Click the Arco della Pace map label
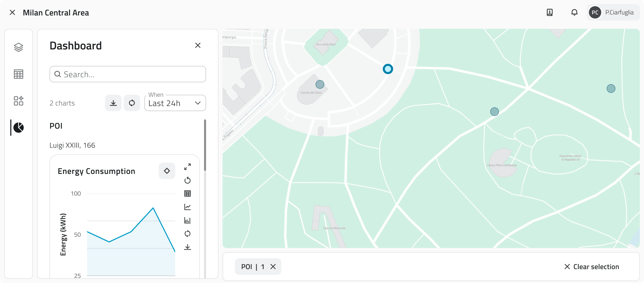The height and width of the screenshot is (283, 644). pyautogui.click(x=326, y=44)
